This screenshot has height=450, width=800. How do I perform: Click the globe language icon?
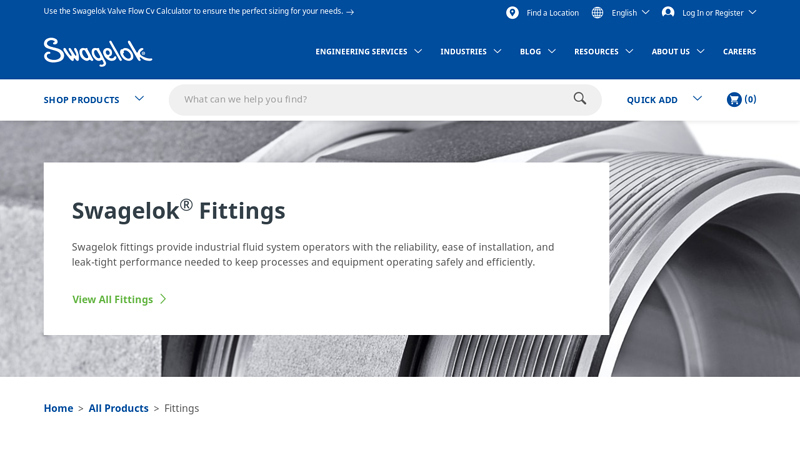point(597,13)
